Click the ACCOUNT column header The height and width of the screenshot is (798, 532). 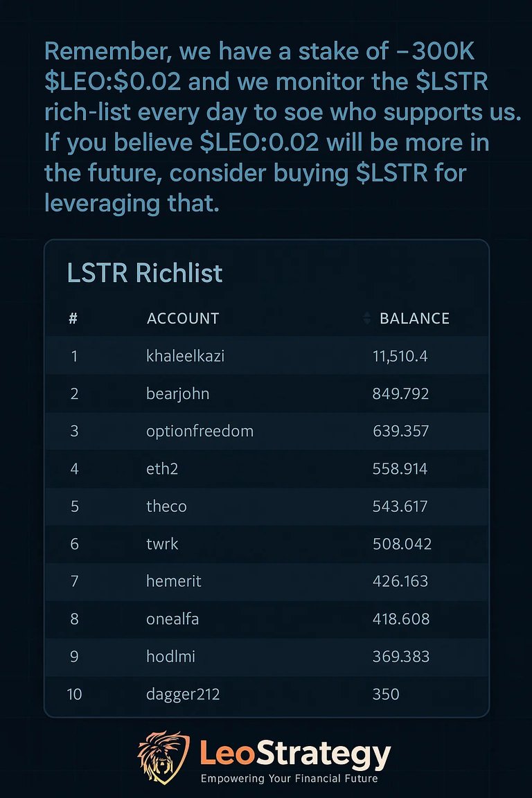pyautogui.click(x=183, y=319)
